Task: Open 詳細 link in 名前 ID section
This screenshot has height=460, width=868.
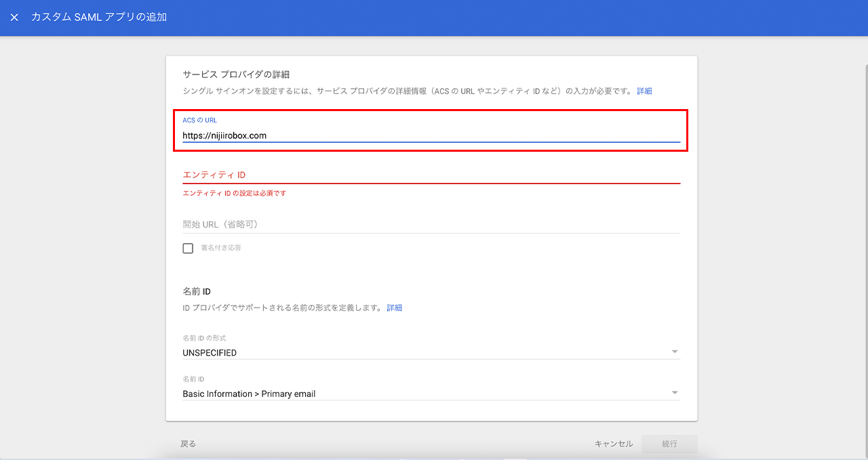Action: click(394, 308)
